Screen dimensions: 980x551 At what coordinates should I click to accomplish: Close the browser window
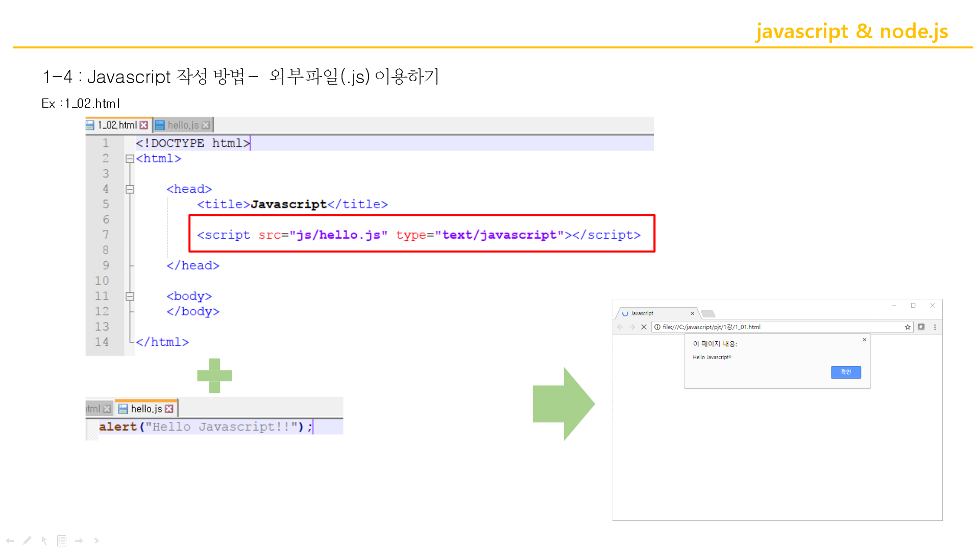933,306
